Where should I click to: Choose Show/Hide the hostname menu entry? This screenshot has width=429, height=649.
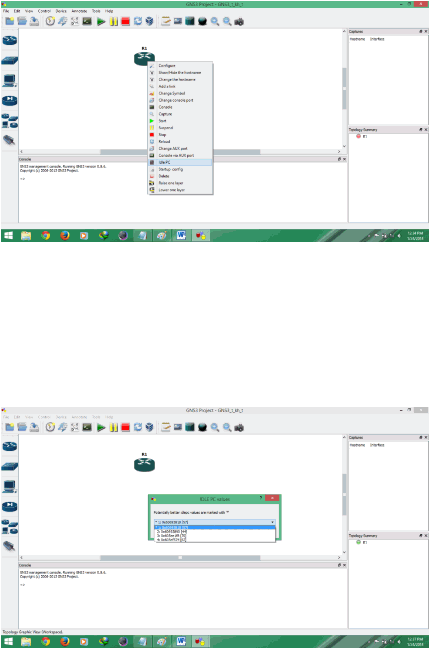coord(180,72)
